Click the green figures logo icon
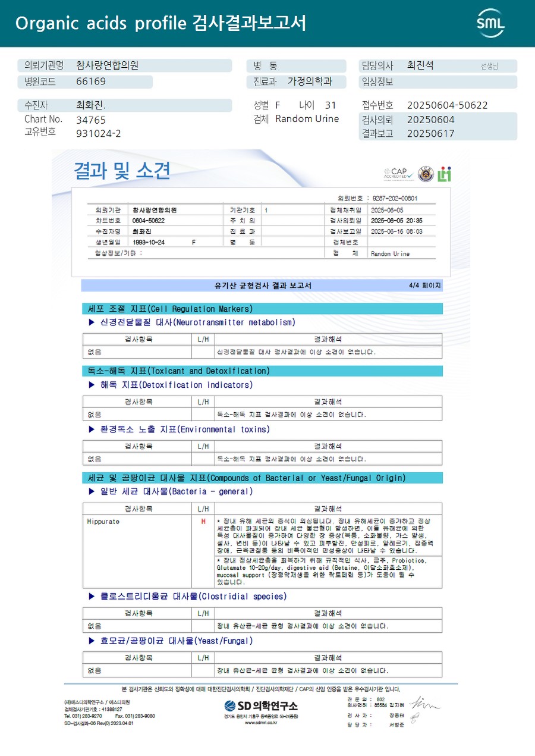 (x=445, y=174)
